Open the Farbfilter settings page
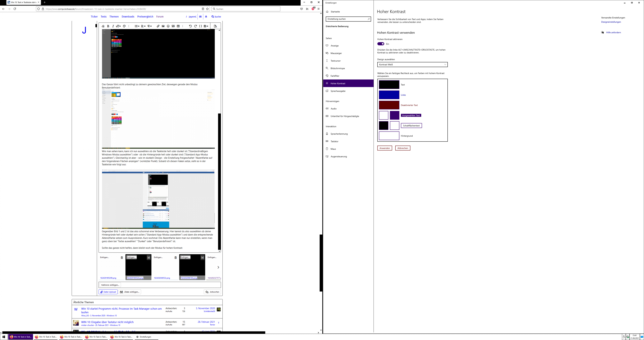644x340 pixels. point(335,76)
